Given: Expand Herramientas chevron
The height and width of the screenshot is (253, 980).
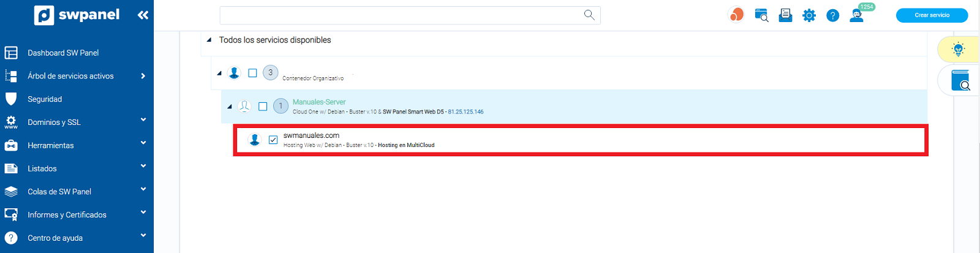Looking at the screenshot, I should [143, 143].
